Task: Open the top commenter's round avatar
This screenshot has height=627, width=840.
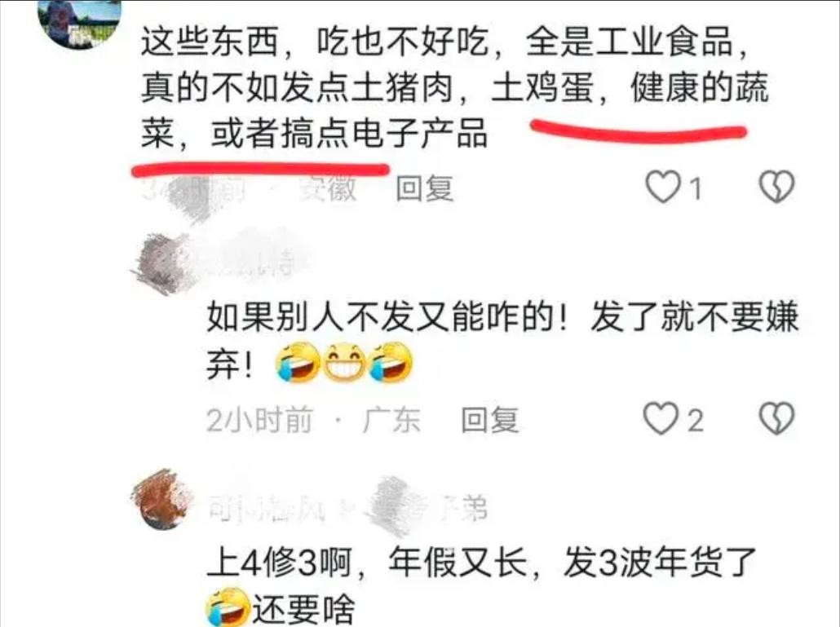Action: [x=79, y=21]
